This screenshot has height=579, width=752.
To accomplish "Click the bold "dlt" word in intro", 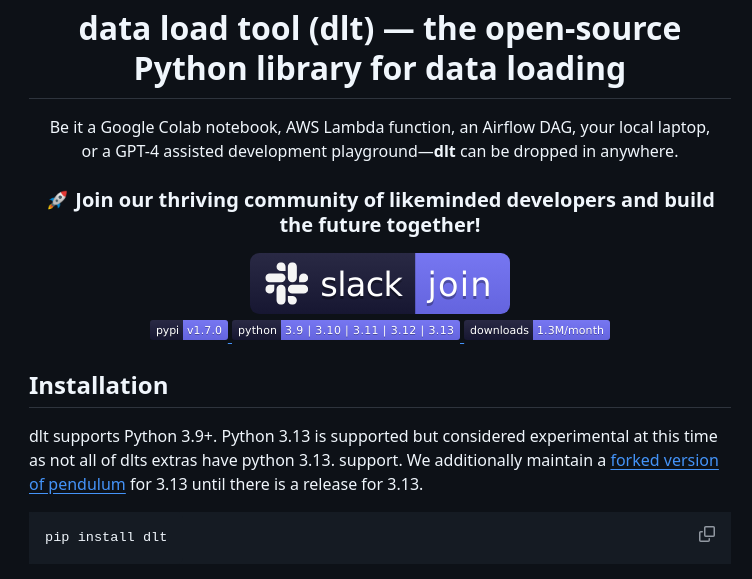I will click(444, 152).
